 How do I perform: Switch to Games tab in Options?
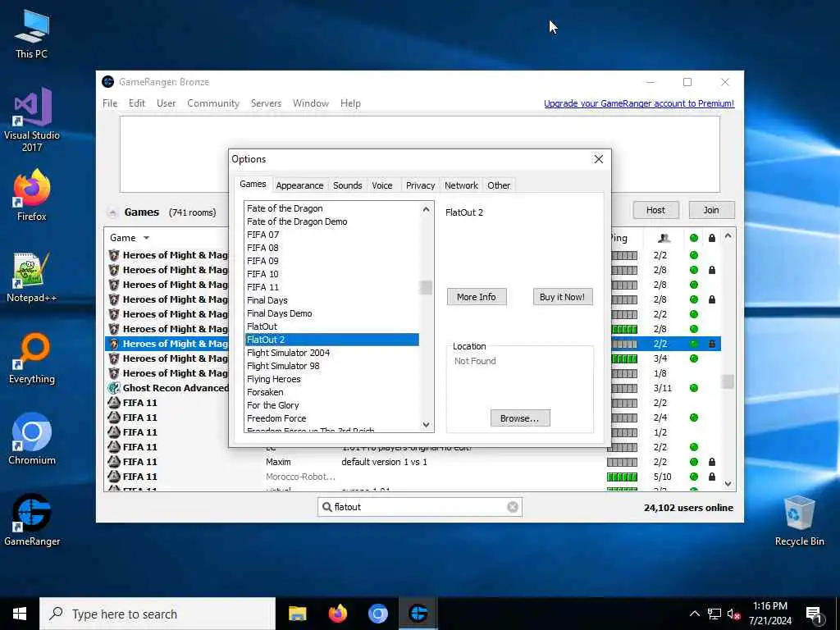point(253,185)
